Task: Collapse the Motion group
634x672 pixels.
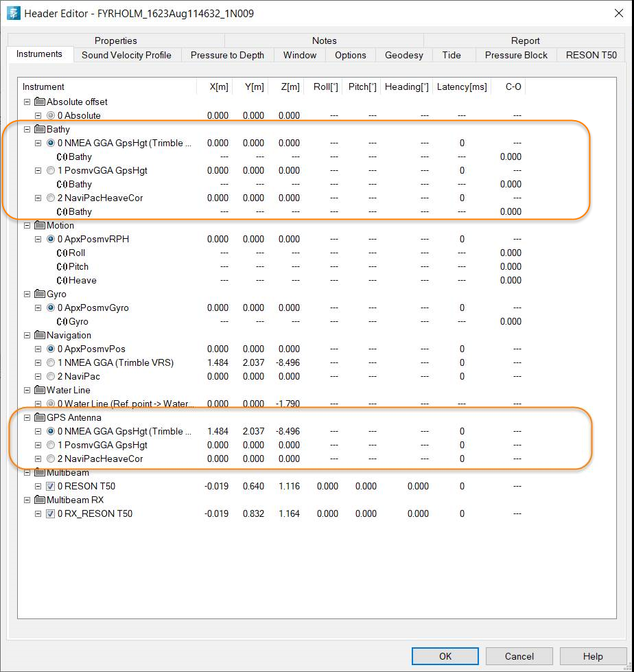Action: 27,225
